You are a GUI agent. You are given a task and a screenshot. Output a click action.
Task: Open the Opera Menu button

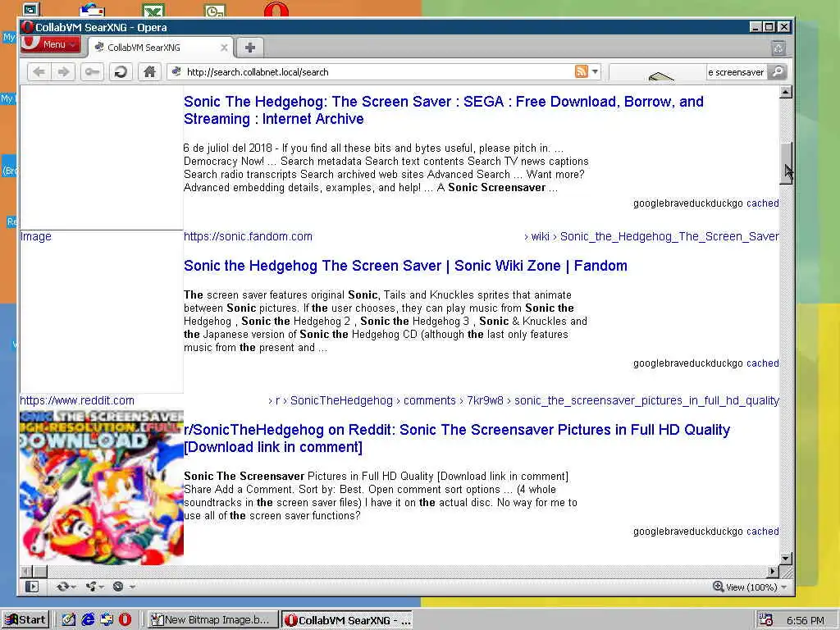51,44
